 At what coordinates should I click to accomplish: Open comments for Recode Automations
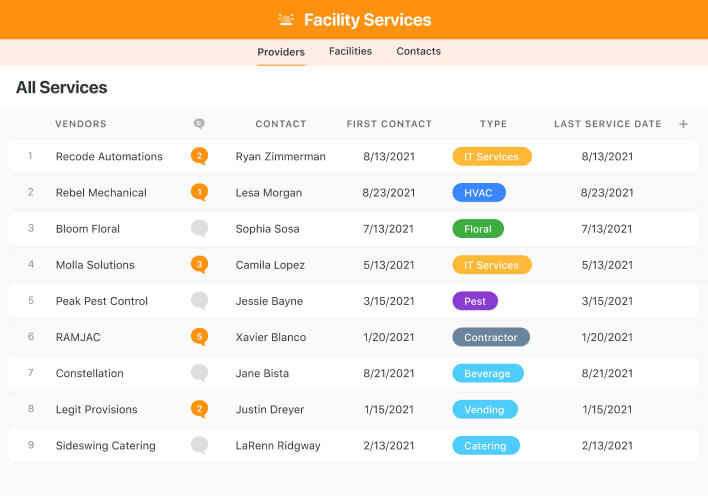200,156
